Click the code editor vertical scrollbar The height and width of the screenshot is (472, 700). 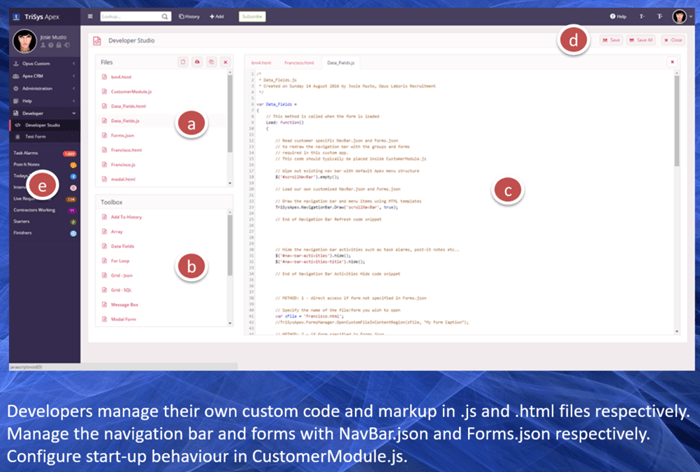(677, 121)
